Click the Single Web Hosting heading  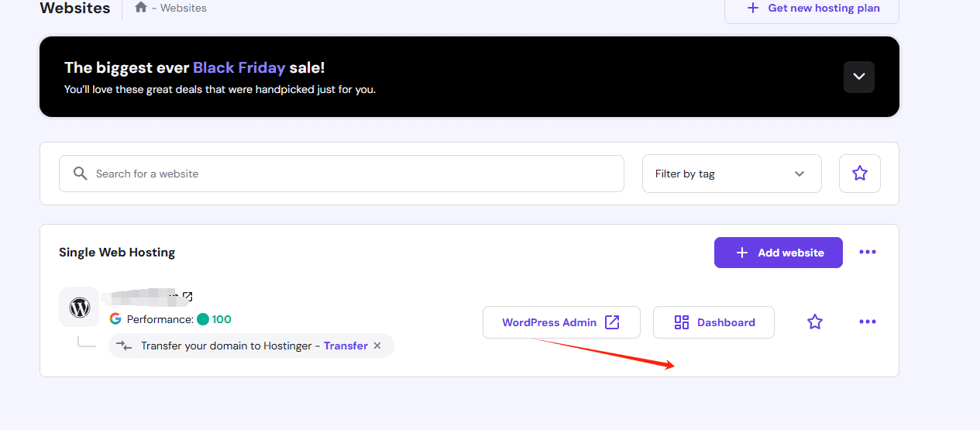point(117,253)
